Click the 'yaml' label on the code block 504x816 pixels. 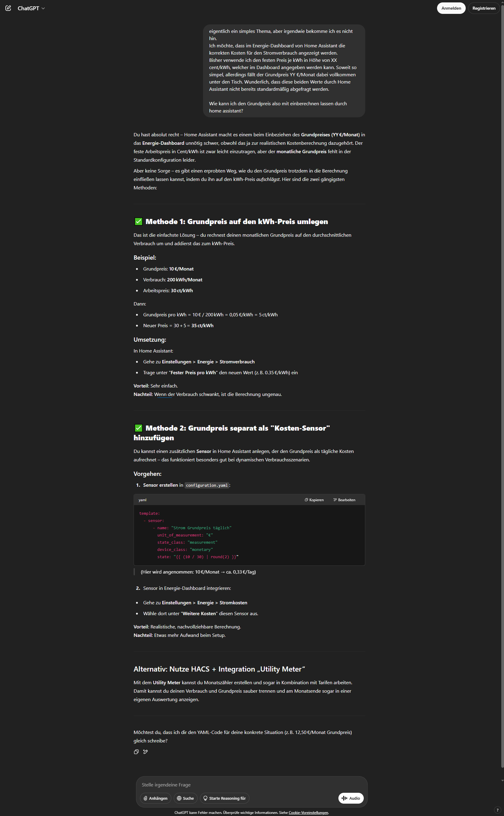coord(142,500)
